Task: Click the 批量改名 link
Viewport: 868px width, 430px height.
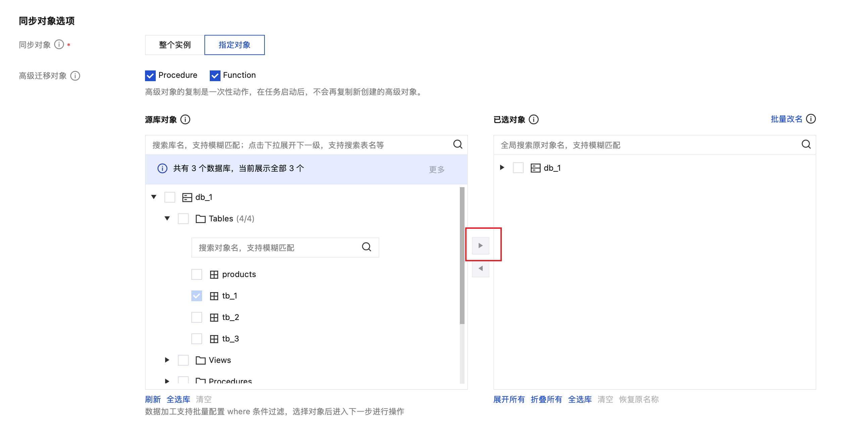Action: (x=786, y=119)
